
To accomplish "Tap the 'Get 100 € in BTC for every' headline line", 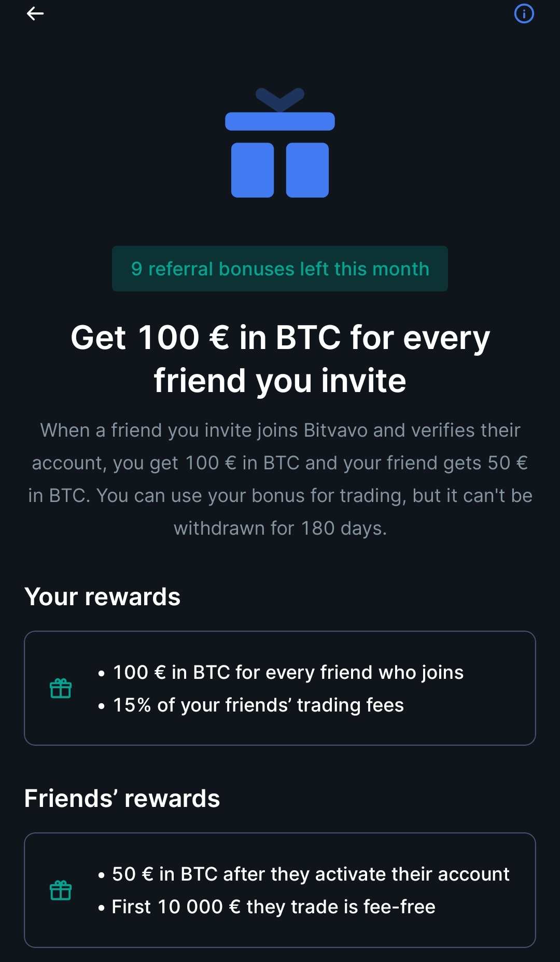I will pos(280,338).
